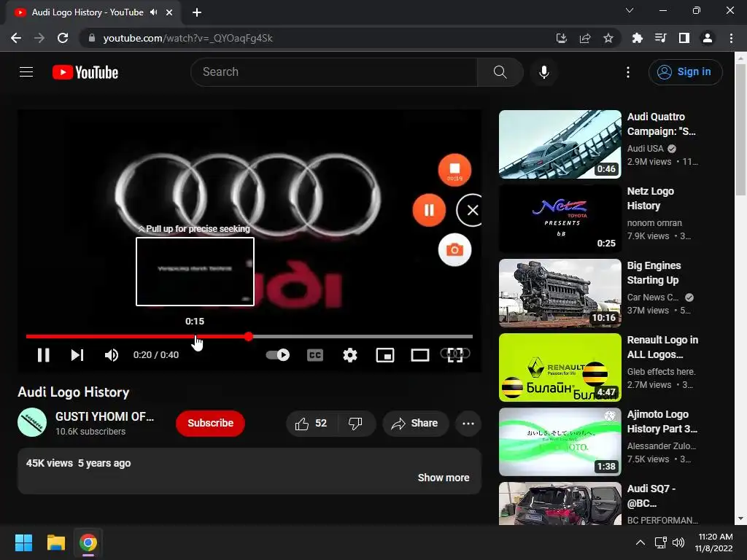Screen dimensions: 747x560
Task: Go to the YouTube home logo
Action: click(x=85, y=72)
